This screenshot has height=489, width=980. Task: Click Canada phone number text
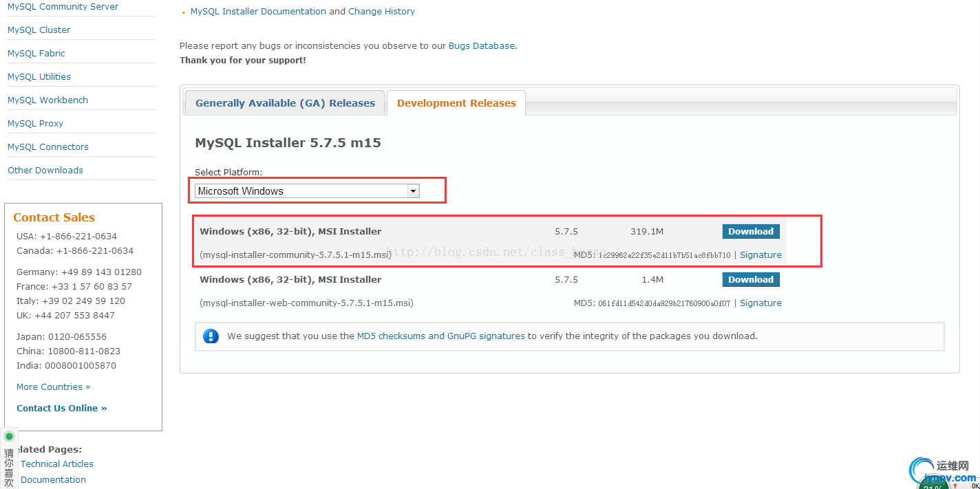coord(95,251)
